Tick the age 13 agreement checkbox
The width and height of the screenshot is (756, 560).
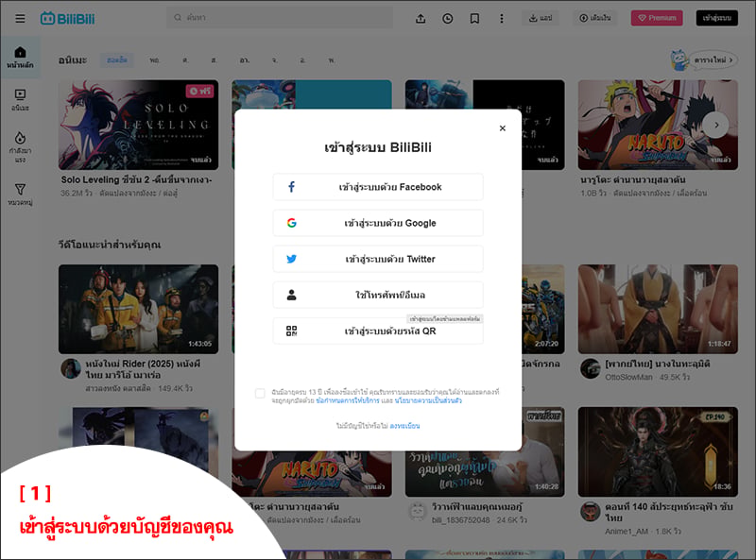click(x=260, y=393)
